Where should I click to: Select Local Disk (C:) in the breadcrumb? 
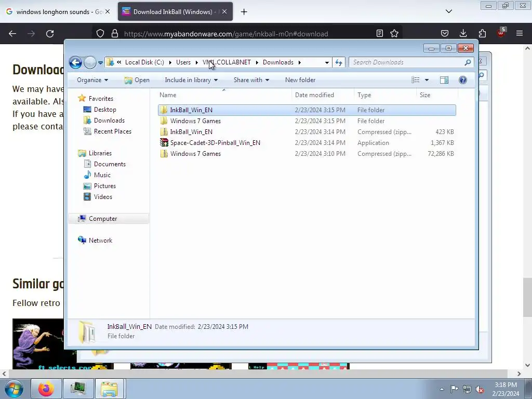click(x=144, y=62)
